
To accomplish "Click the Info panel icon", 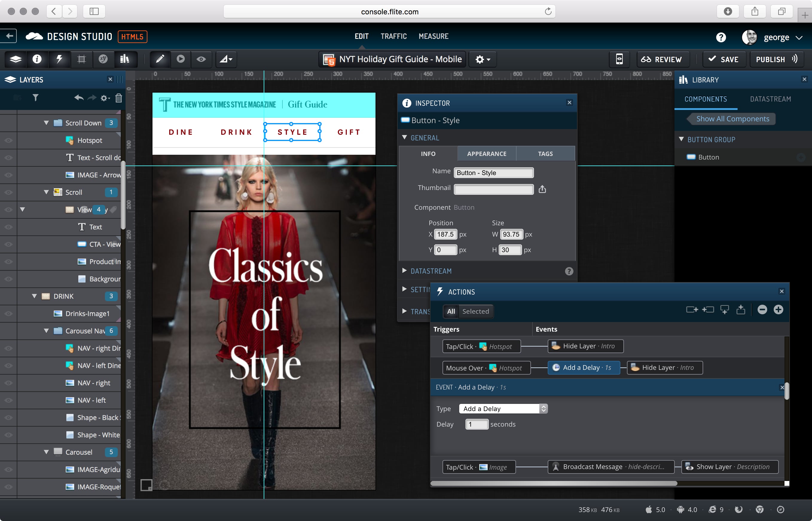I will 36,59.
